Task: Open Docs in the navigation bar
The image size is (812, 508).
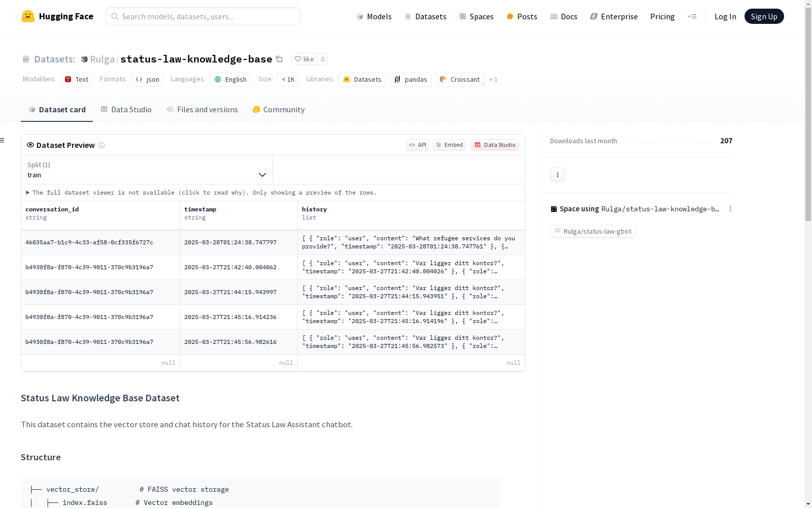Action: [x=564, y=16]
